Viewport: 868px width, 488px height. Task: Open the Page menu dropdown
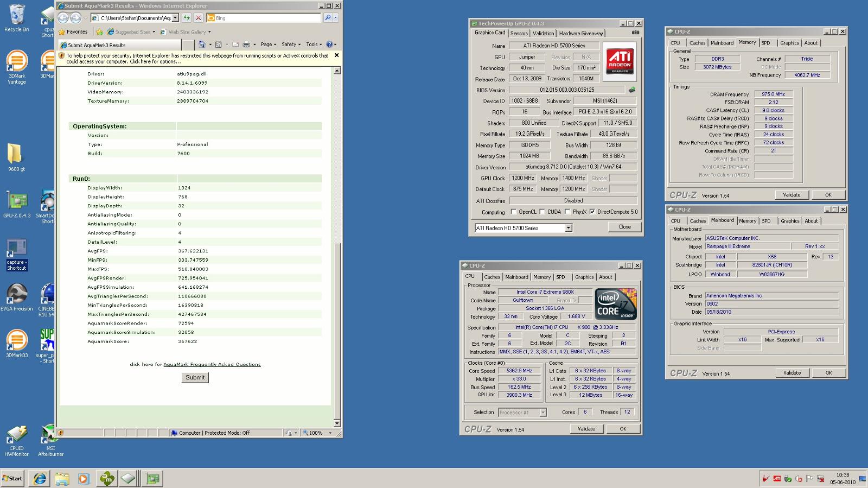pos(268,45)
